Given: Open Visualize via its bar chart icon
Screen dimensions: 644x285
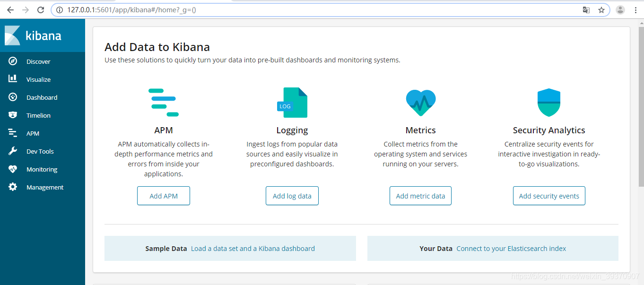Looking at the screenshot, I should pos(13,79).
